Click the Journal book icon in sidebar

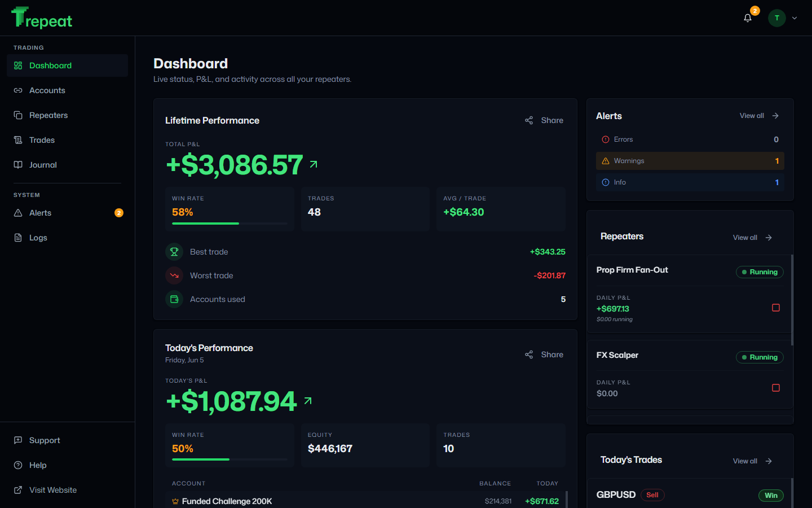point(18,165)
